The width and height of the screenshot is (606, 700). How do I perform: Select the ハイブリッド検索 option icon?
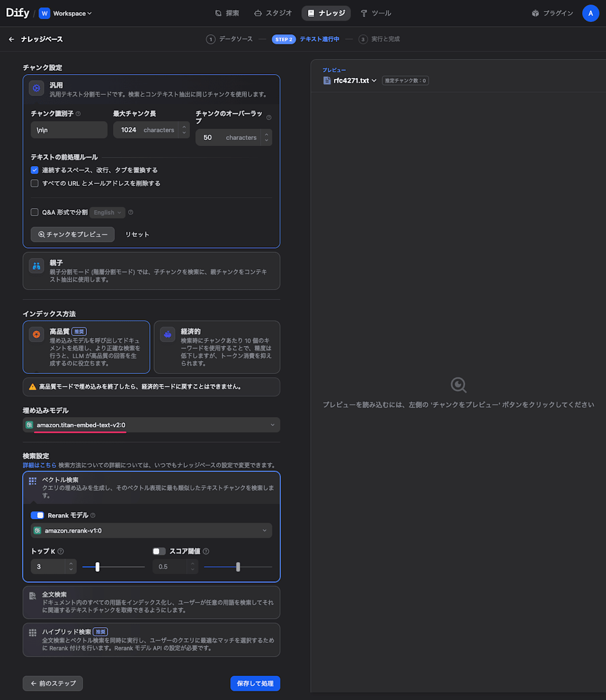(x=33, y=633)
